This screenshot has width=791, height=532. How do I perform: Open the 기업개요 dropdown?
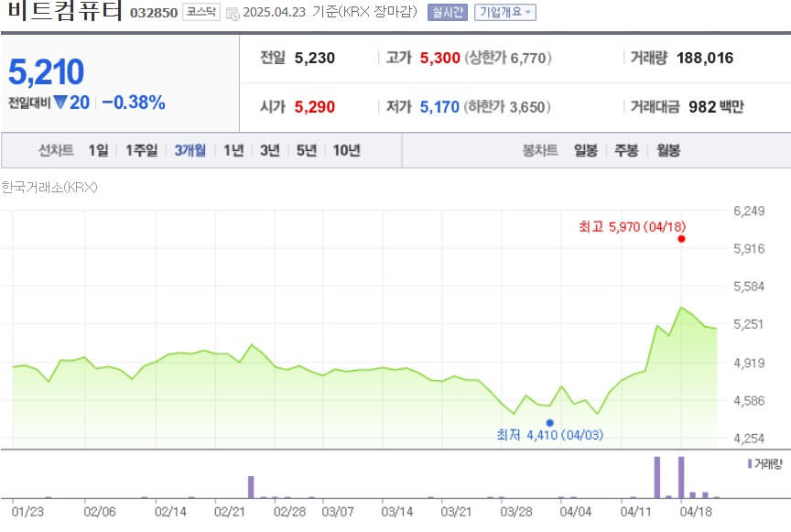point(505,12)
